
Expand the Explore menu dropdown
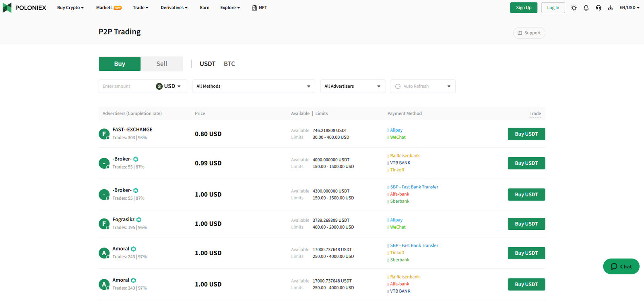pyautogui.click(x=230, y=8)
